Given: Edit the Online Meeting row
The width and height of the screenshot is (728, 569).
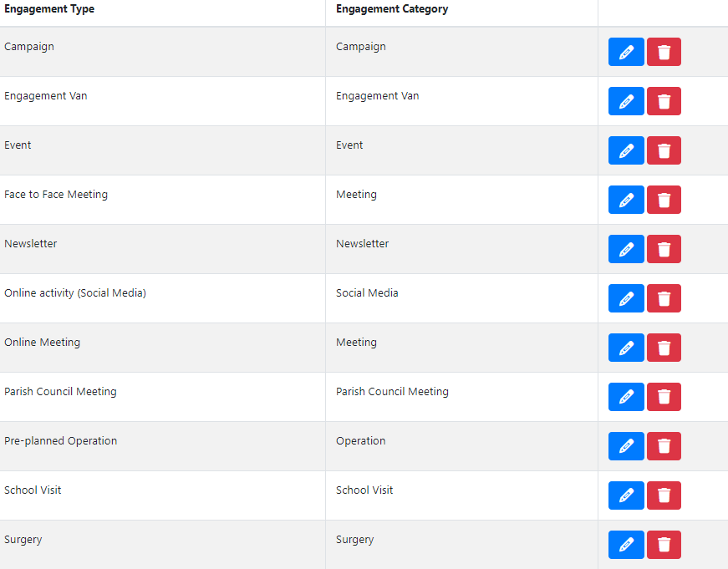Looking at the screenshot, I should point(626,348).
